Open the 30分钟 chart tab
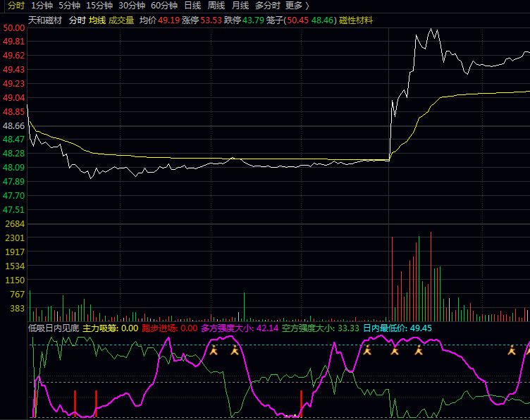This screenshot has width=530, height=420. point(132,6)
